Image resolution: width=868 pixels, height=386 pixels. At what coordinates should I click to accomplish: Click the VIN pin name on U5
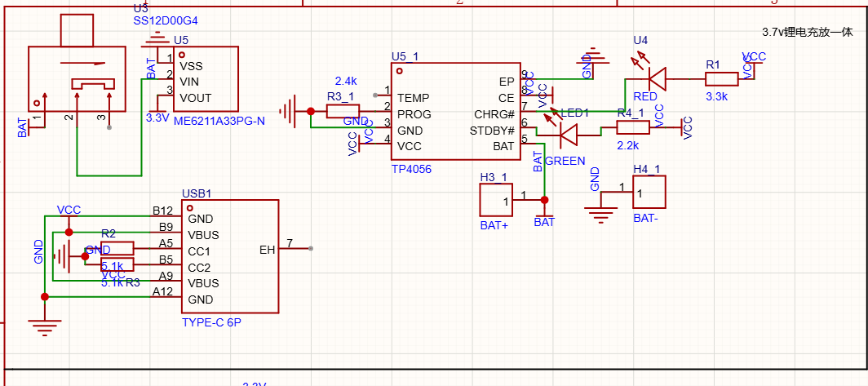coord(190,82)
